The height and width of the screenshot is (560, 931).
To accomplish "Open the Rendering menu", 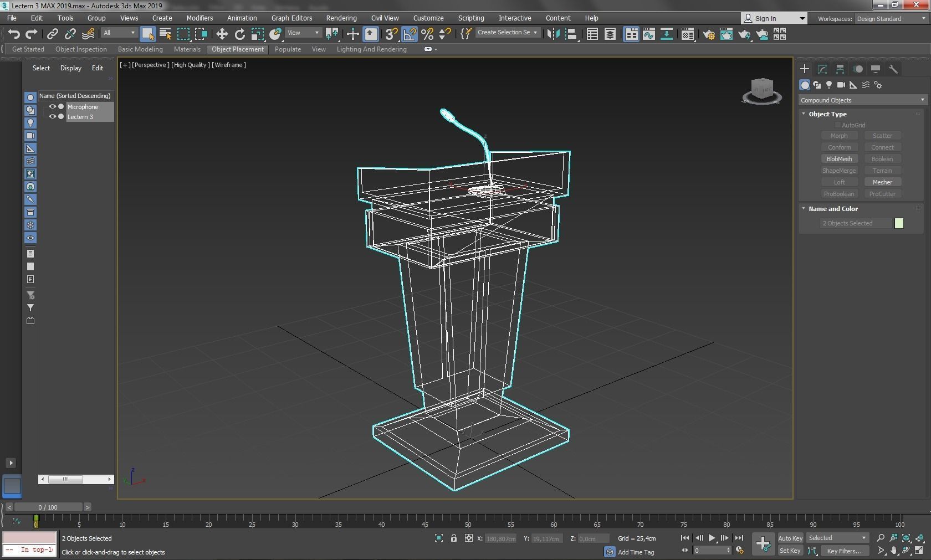I will click(x=341, y=18).
